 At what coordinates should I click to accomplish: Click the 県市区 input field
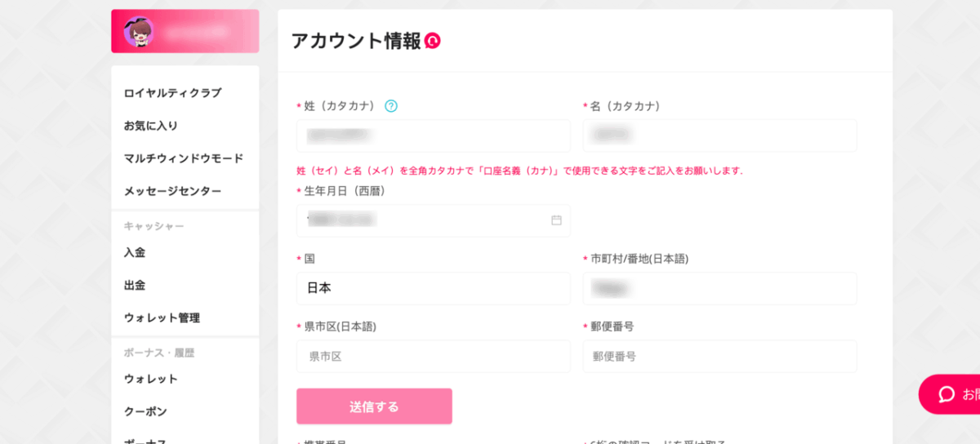(x=434, y=356)
